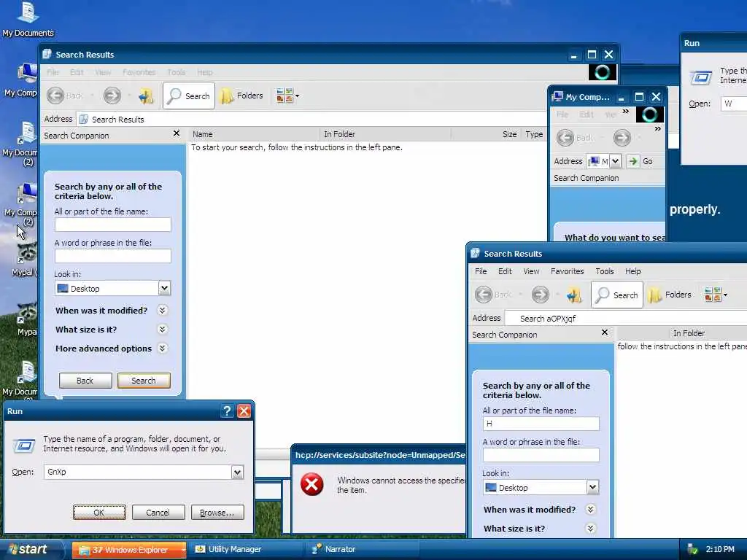Open the My Documents desktop icon

[x=28, y=19]
